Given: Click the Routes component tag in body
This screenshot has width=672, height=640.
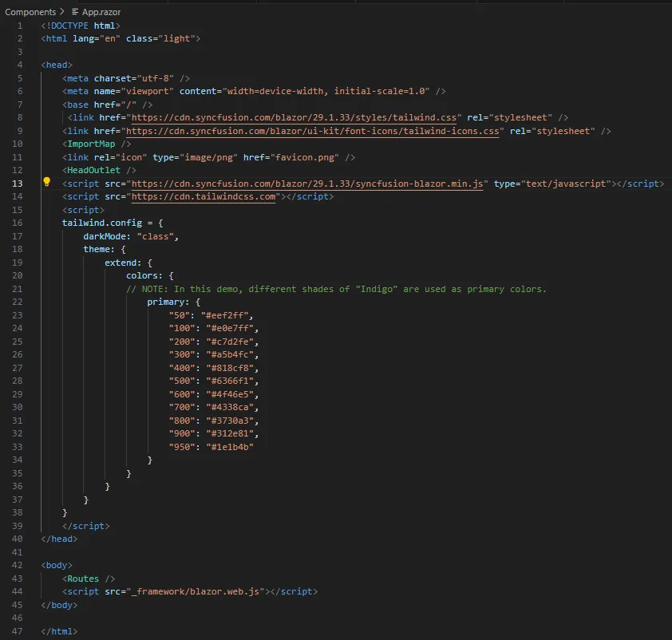Looking at the screenshot, I should pyautogui.click(x=85, y=578).
